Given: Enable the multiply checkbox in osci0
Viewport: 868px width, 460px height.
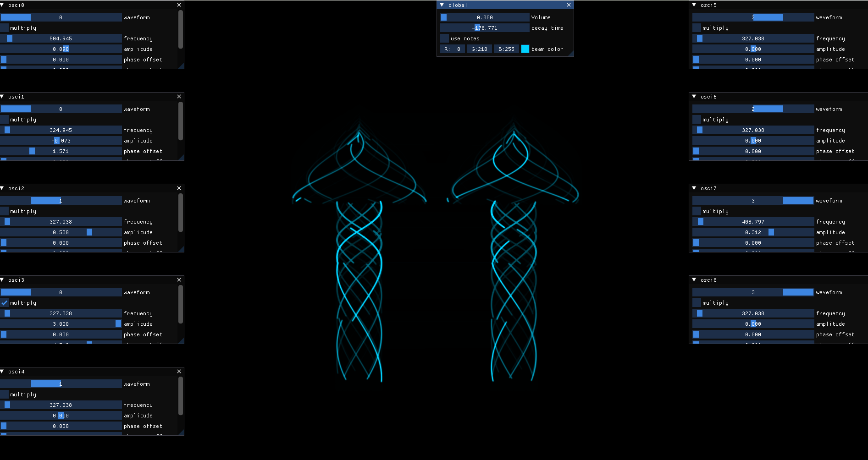Looking at the screenshot, I should pyautogui.click(x=5, y=28).
